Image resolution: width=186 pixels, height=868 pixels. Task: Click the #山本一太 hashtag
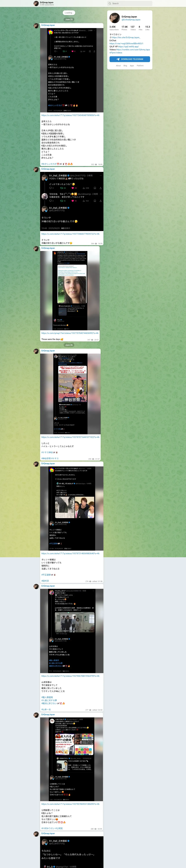[x=46, y=709]
